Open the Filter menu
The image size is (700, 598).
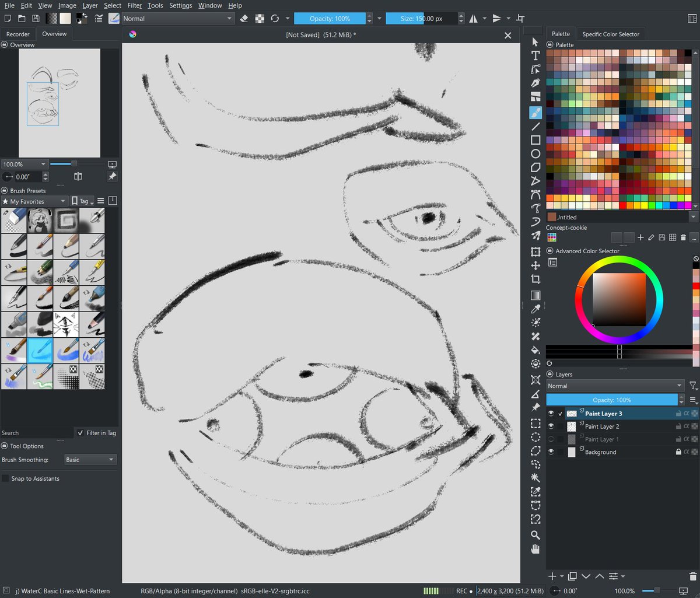[135, 5]
